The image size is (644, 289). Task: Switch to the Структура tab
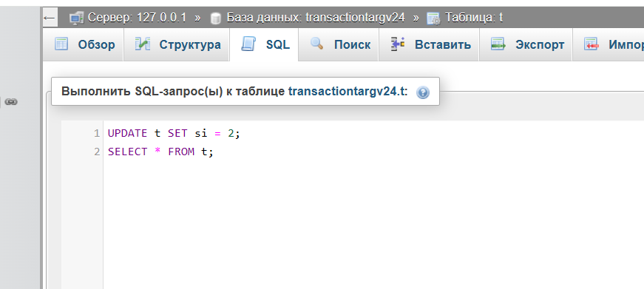[177, 44]
